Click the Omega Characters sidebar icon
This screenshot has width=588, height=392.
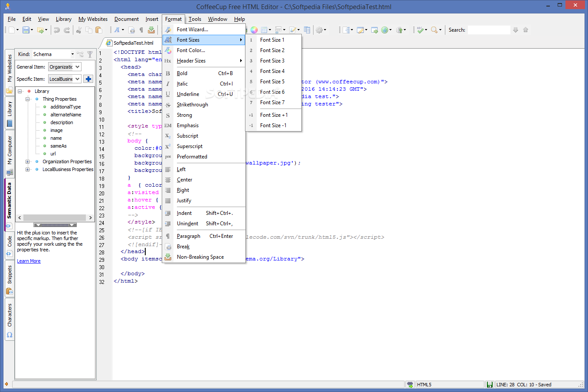click(10, 335)
